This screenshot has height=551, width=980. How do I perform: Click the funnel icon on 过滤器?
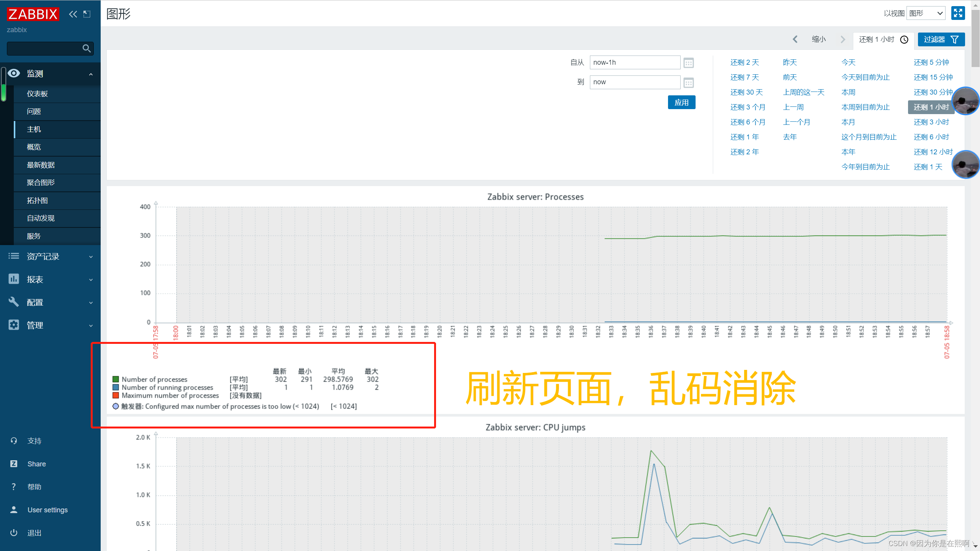click(955, 40)
